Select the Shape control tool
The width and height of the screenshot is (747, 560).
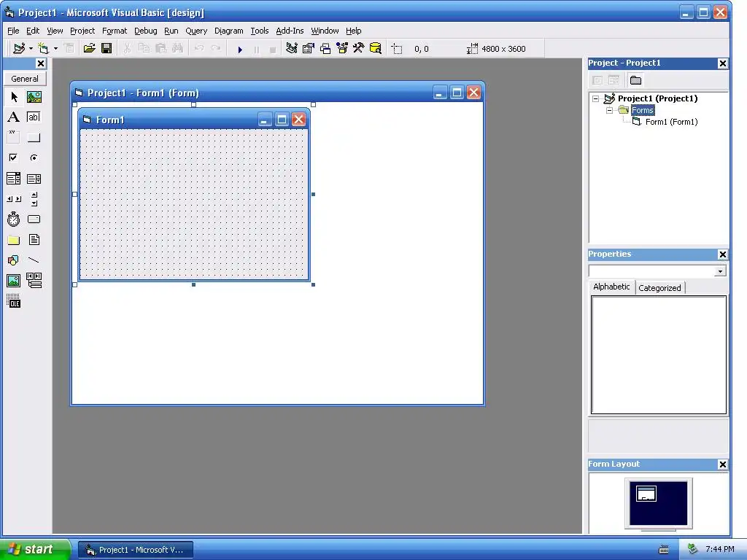click(x=14, y=260)
